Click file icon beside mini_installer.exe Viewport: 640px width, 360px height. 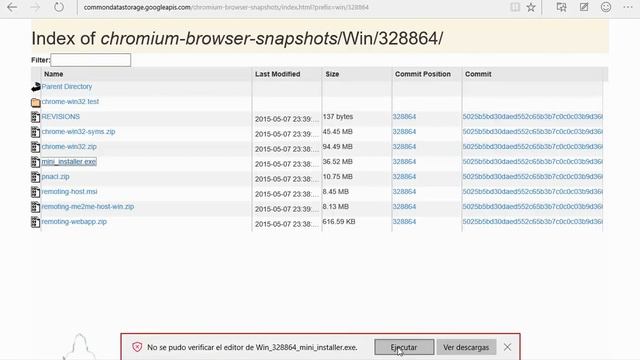click(36, 162)
